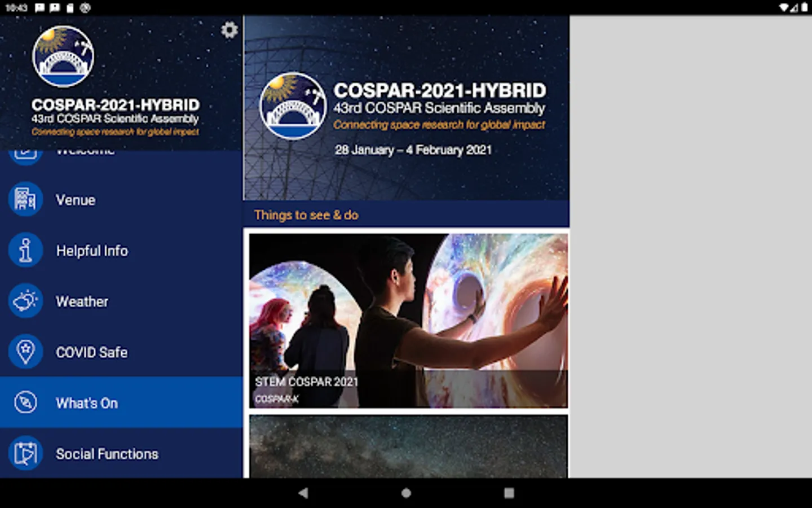812x508 pixels.
Task: Tap the battery icon in status bar
Action: tap(804, 8)
